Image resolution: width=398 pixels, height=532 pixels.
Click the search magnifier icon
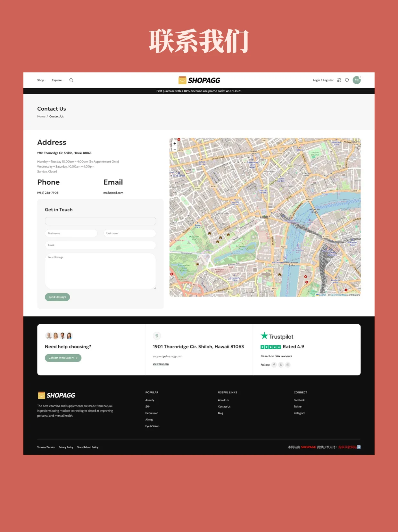(x=71, y=80)
